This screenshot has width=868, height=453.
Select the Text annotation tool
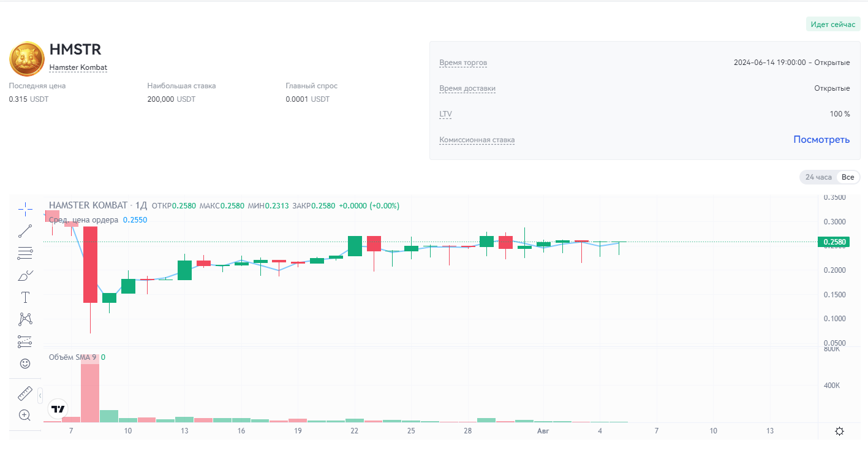point(25,297)
